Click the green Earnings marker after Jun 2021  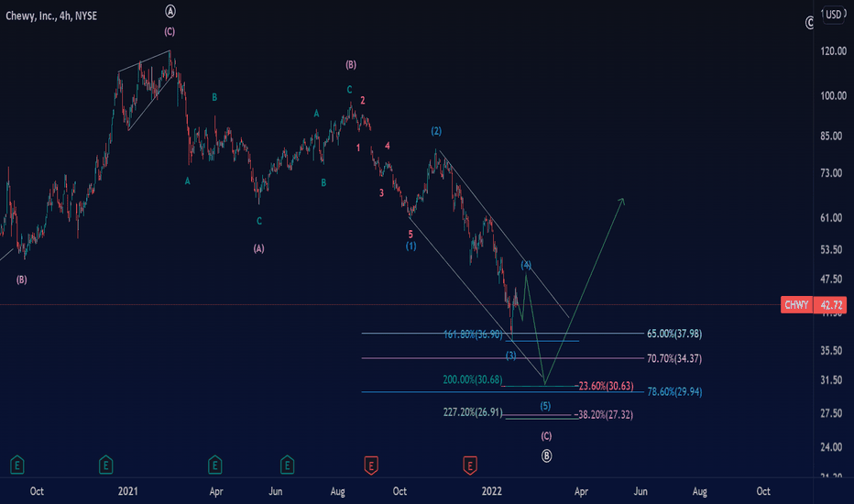coord(287,466)
